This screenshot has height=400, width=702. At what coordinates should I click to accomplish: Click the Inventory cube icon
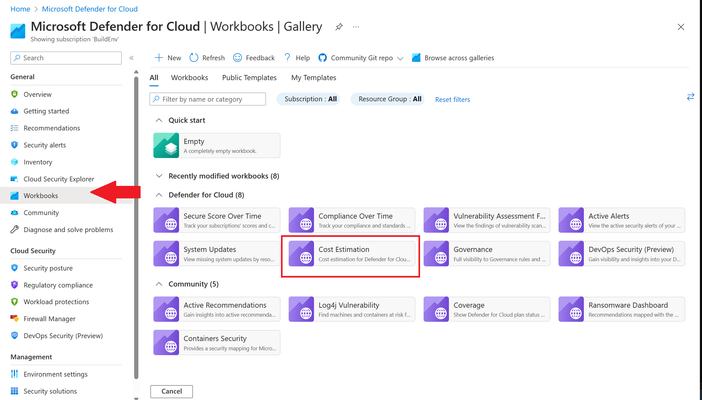[x=14, y=162]
